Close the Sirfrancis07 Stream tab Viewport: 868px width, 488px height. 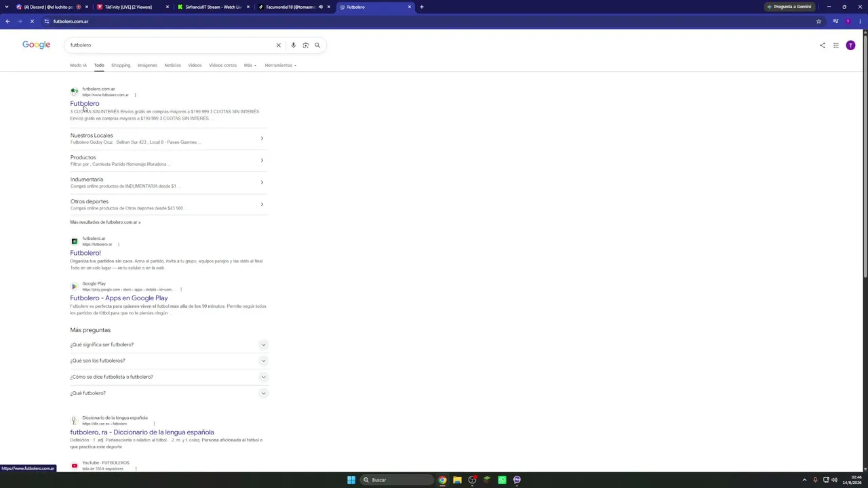[x=248, y=7]
